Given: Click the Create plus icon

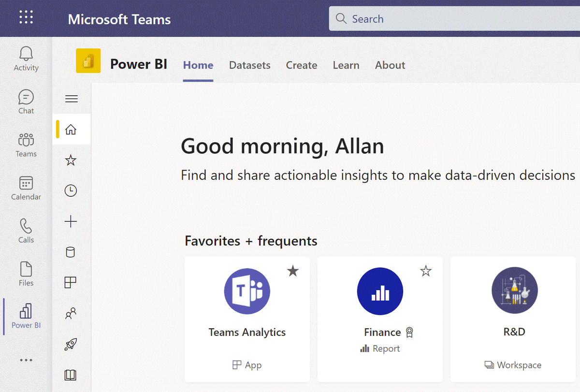Looking at the screenshot, I should click(71, 221).
